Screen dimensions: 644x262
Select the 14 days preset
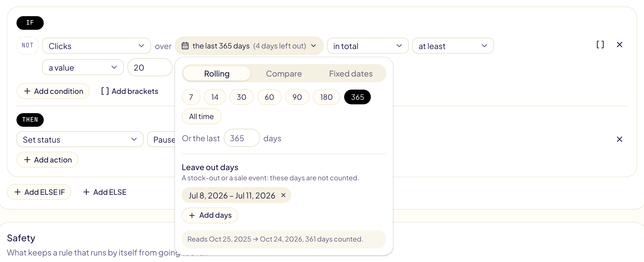(215, 97)
